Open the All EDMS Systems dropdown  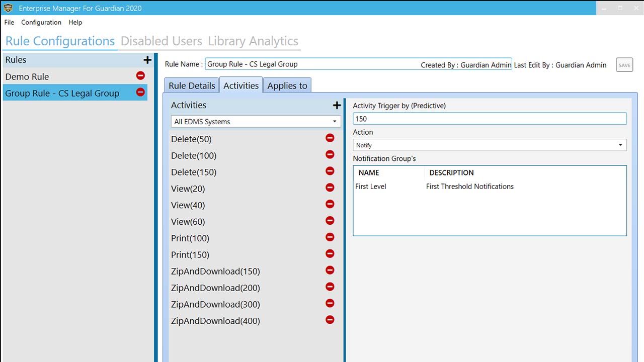256,122
